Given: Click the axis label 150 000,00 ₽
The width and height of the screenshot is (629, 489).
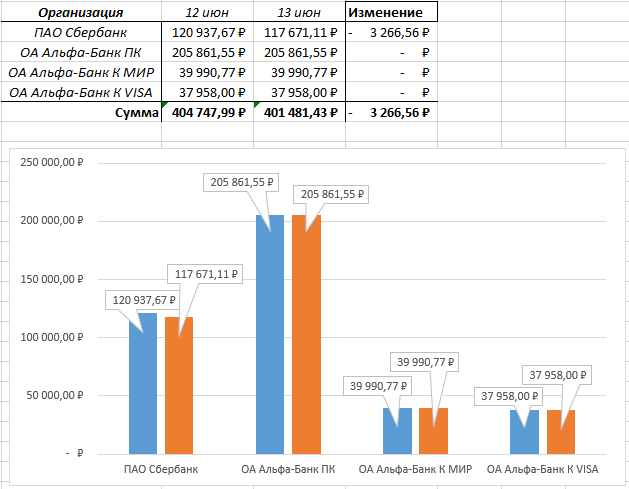Looking at the screenshot, I should tap(51, 279).
